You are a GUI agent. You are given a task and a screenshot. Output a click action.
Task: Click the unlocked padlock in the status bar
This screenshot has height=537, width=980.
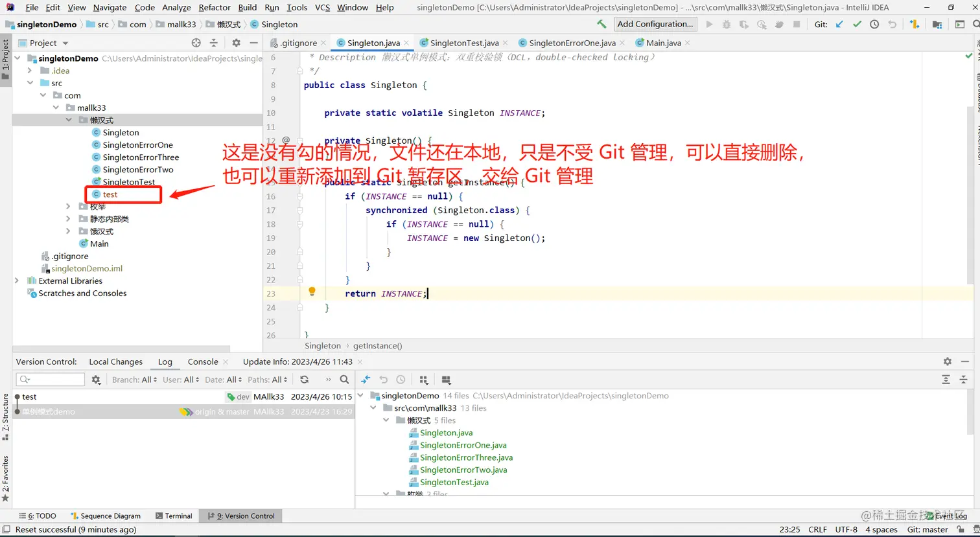(960, 529)
